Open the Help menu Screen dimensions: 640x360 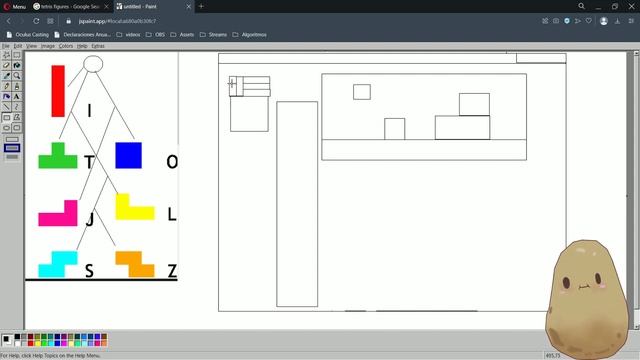click(x=82, y=46)
